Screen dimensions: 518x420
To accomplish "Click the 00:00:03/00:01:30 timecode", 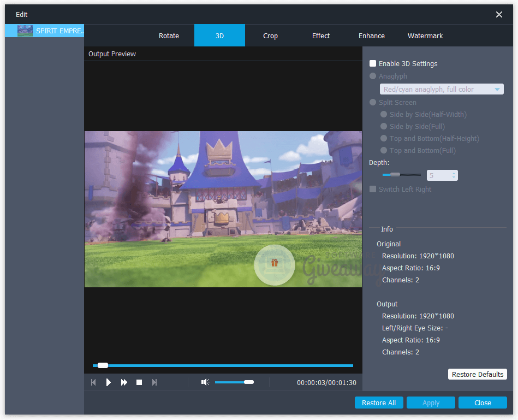I will [326, 383].
